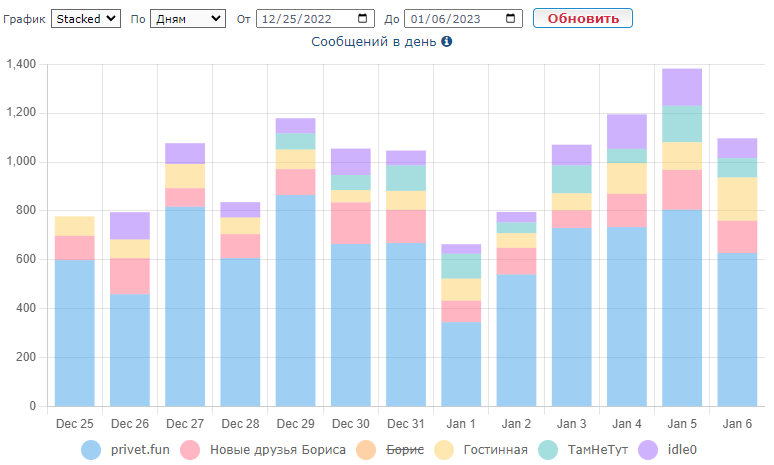Image resolution: width=774 pixels, height=465 pixels.
Task: Click the struck-through Борис legend label
Action: tap(405, 450)
